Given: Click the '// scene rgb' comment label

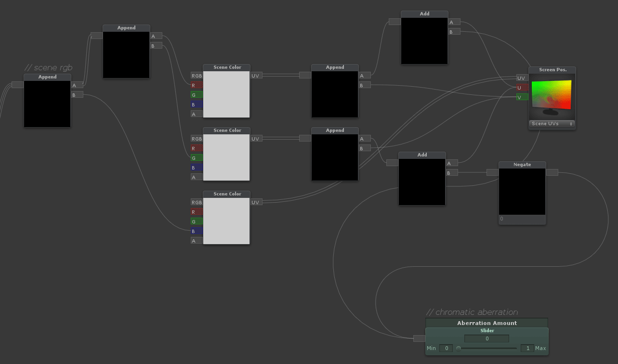Looking at the screenshot, I should coord(49,67).
